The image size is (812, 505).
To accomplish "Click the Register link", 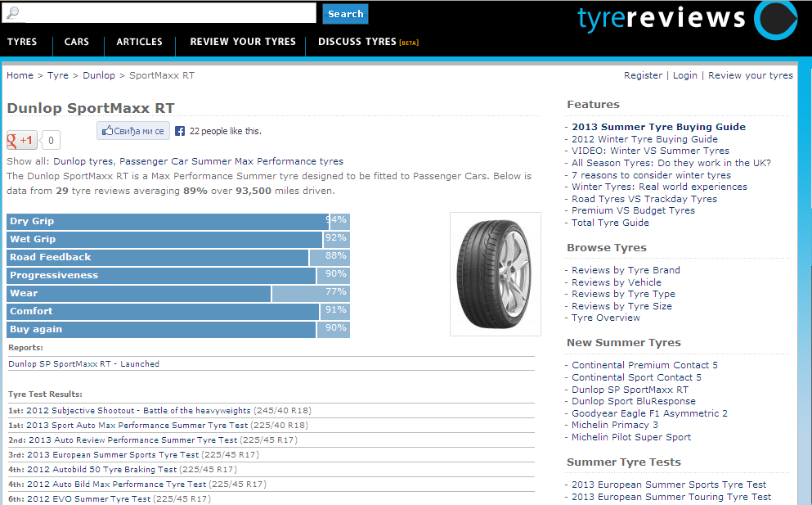I will click(x=644, y=75).
